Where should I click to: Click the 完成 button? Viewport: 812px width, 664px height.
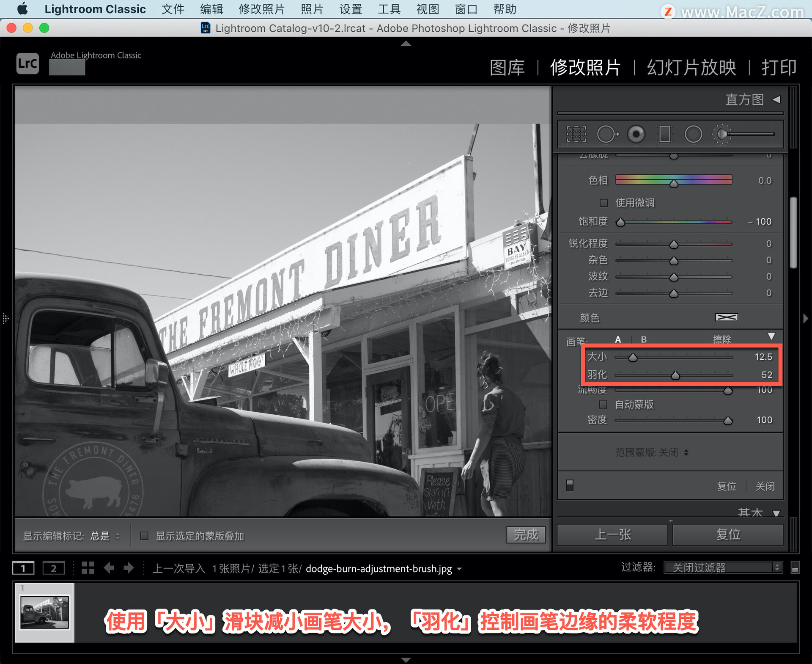[x=526, y=535]
